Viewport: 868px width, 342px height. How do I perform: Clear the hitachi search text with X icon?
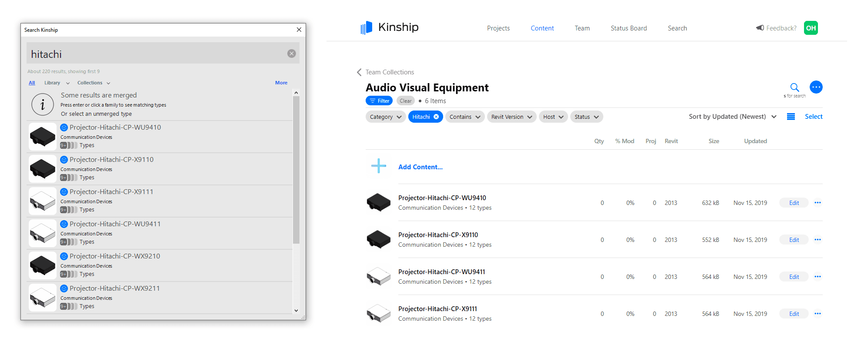[x=292, y=54]
